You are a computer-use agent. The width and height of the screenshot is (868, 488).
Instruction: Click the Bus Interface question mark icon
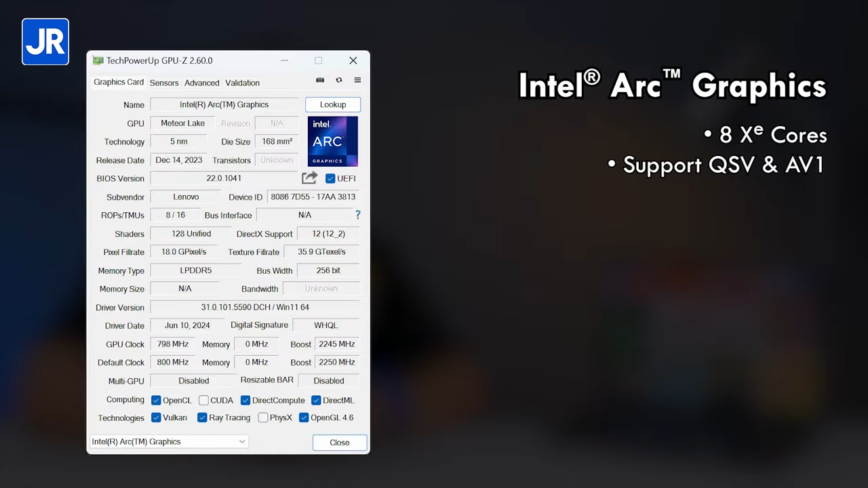(357, 215)
